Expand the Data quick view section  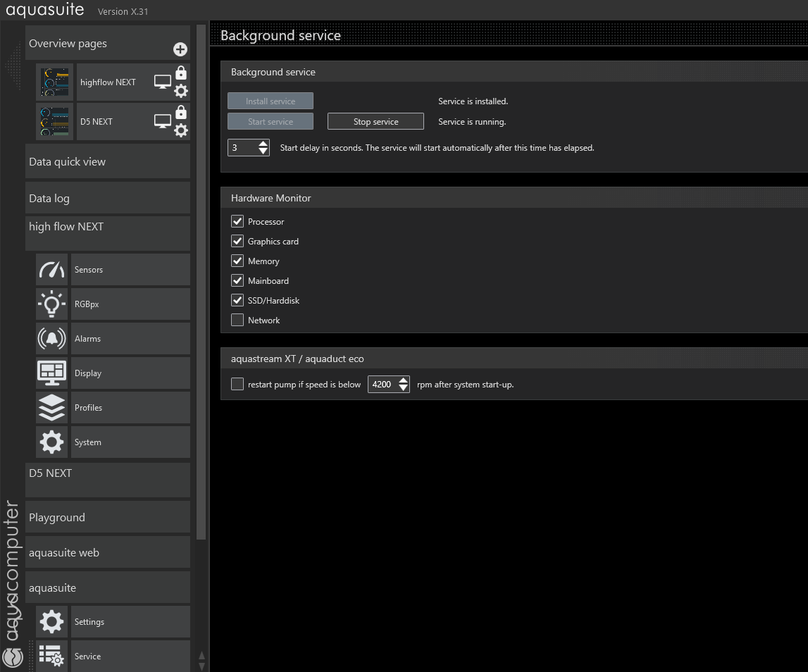pyautogui.click(x=108, y=162)
